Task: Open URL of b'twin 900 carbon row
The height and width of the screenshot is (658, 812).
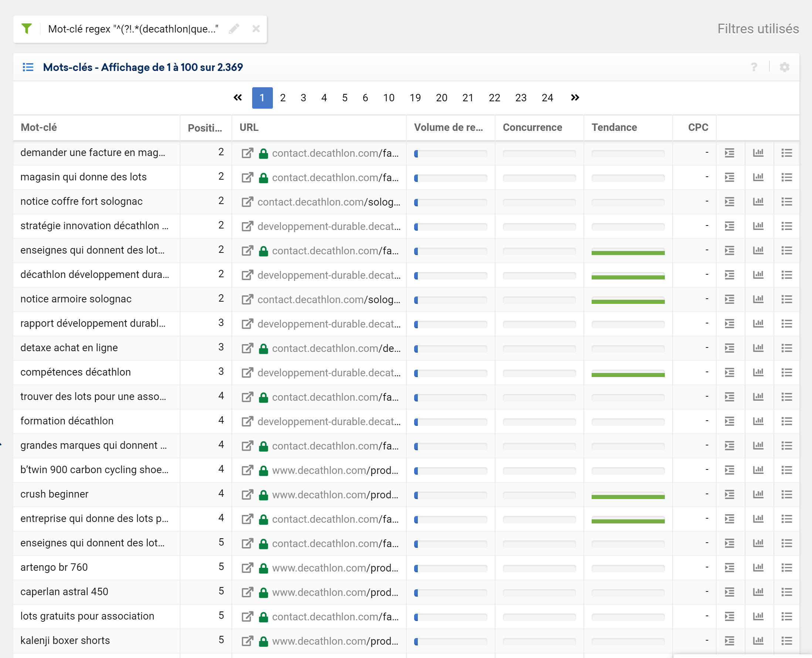Action: point(335,470)
